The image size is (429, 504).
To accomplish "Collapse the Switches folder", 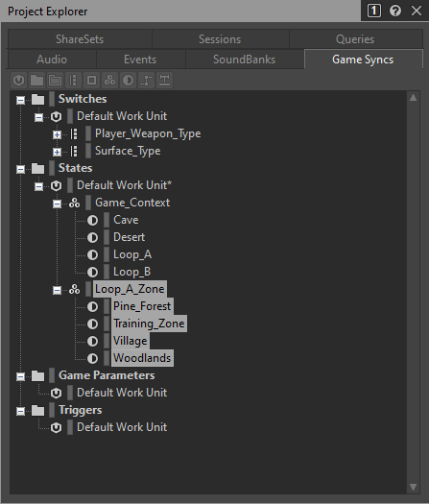I will click(20, 100).
